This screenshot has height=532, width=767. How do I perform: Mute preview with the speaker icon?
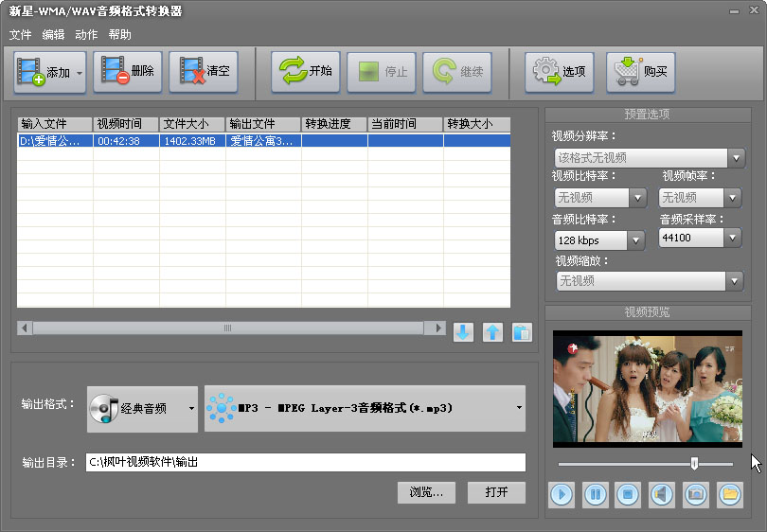pos(662,493)
